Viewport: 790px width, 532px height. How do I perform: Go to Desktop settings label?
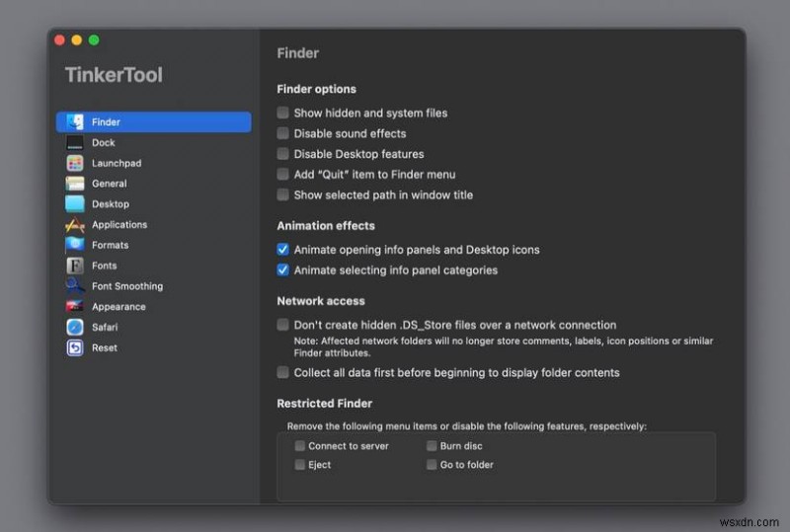pyautogui.click(x=111, y=204)
